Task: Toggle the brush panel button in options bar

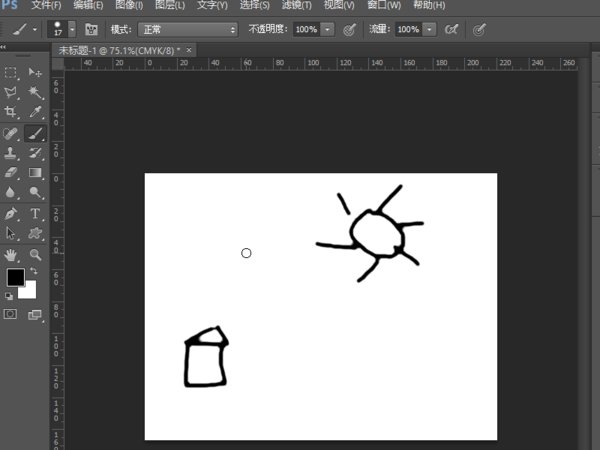Action: [92, 30]
